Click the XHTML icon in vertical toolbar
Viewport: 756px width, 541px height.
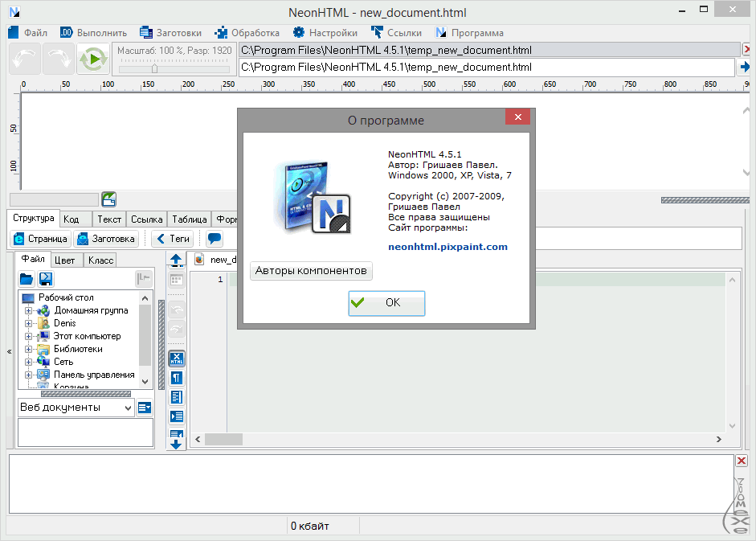tap(177, 359)
